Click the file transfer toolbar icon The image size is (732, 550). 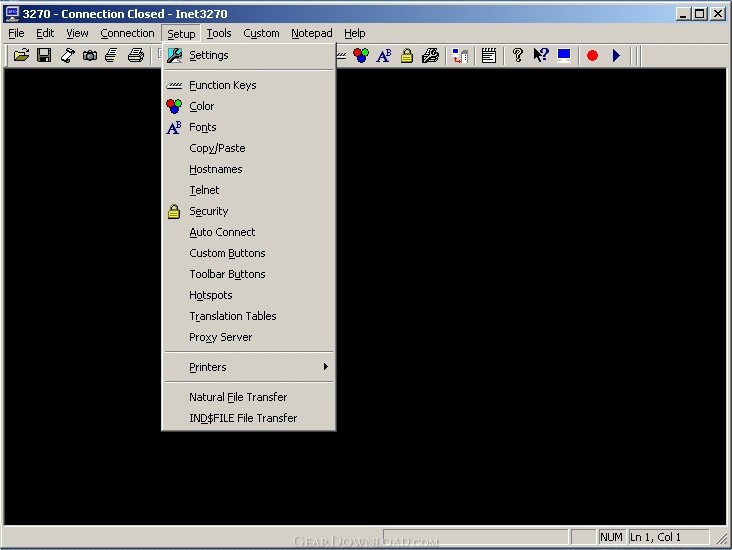coord(460,56)
